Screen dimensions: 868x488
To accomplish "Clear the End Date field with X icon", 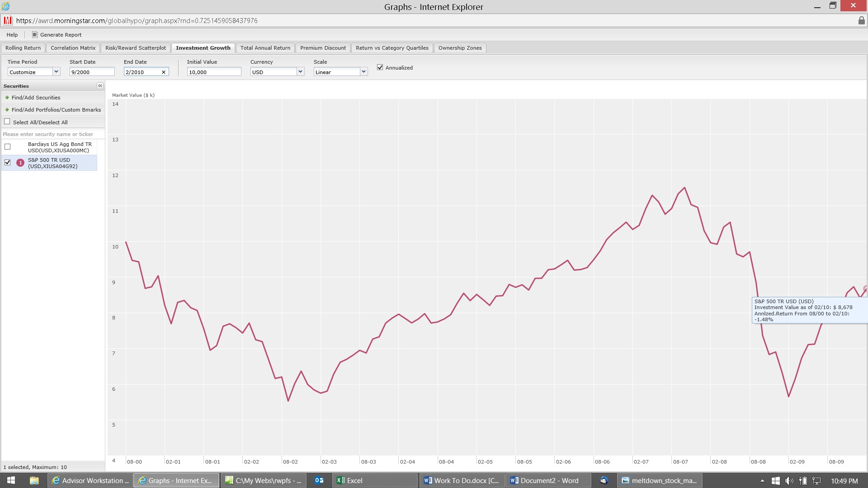I will tap(164, 72).
